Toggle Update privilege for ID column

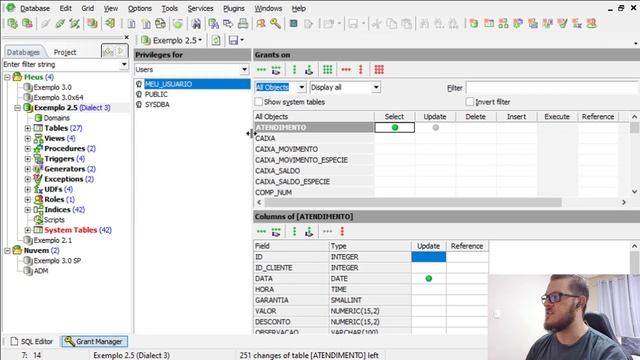pos(429,257)
